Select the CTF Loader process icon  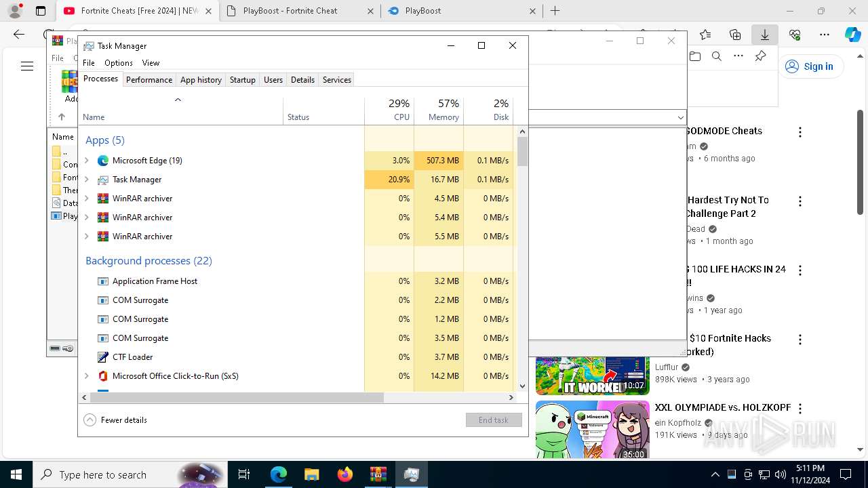pyautogui.click(x=103, y=357)
